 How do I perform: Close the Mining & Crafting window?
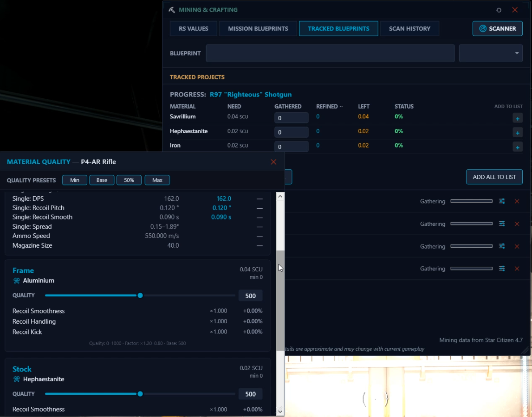click(515, 10)
